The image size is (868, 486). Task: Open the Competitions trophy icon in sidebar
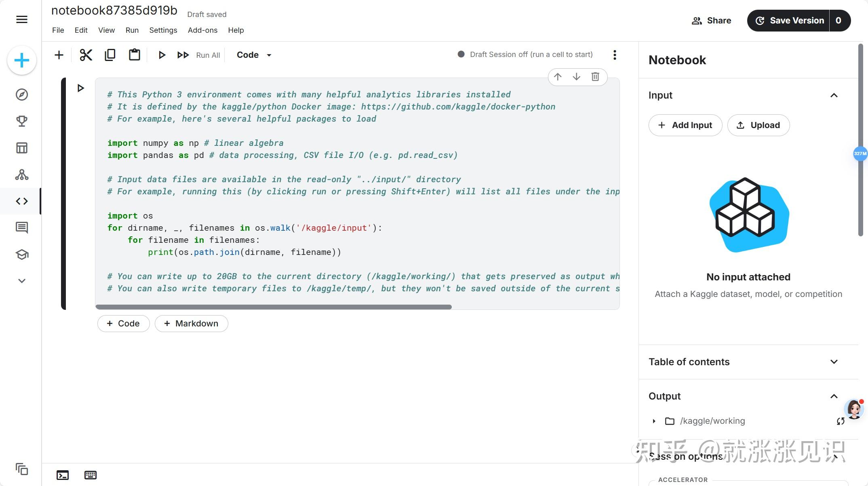(x=22, y=121)
